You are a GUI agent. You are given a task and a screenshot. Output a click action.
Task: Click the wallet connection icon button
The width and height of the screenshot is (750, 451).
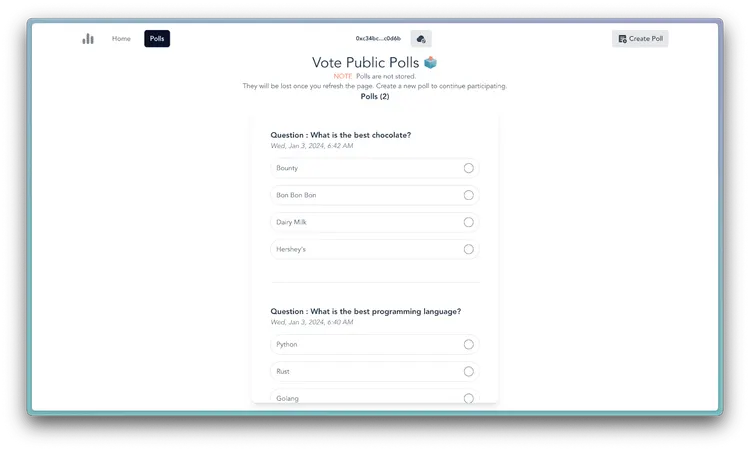click(421, 39)
